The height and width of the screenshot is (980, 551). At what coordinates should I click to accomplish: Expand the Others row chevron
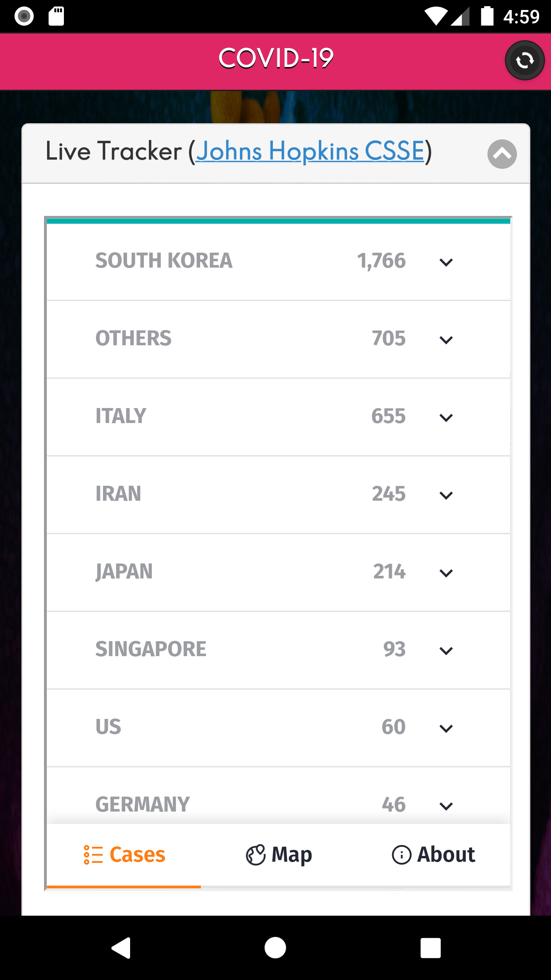click(446, 340)
